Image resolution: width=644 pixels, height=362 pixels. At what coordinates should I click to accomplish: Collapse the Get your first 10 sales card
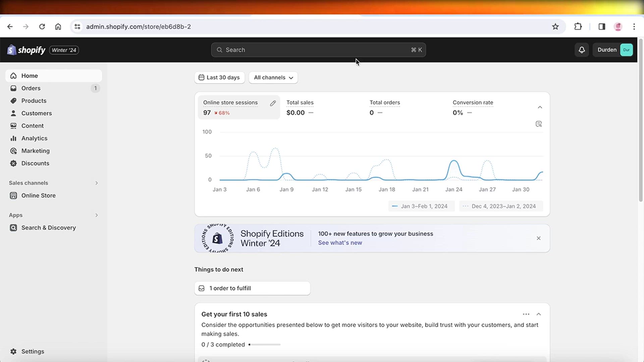point(539,314)
